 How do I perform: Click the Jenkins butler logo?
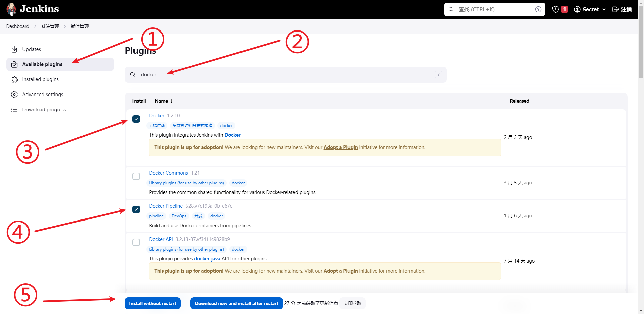pyautogui.click(x=11, y=9)
